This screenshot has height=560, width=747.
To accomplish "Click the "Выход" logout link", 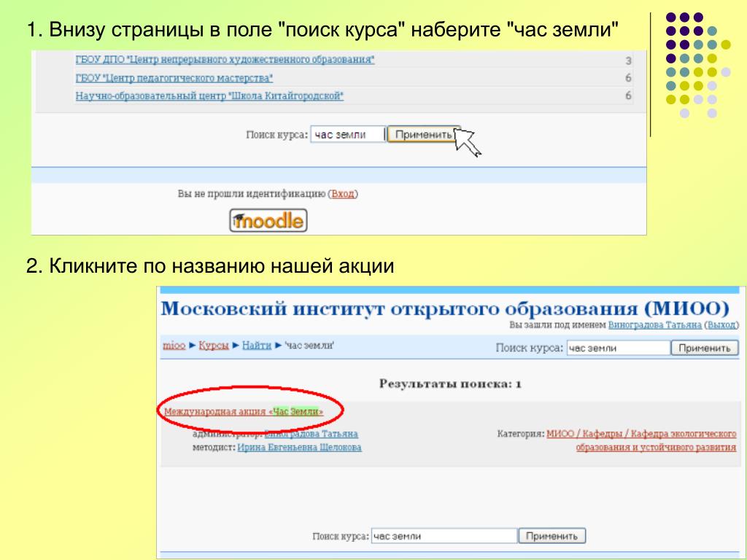I will click(x=721, y=324).
